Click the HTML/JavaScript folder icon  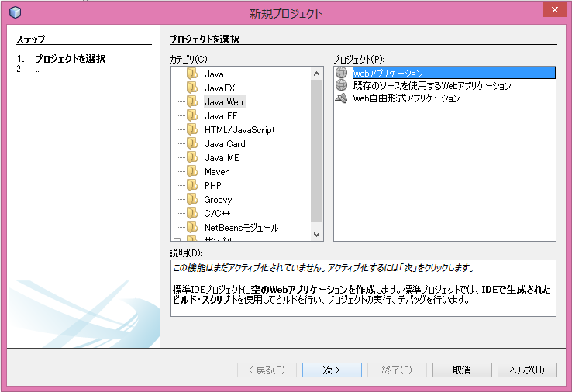[x=192, y=130]
